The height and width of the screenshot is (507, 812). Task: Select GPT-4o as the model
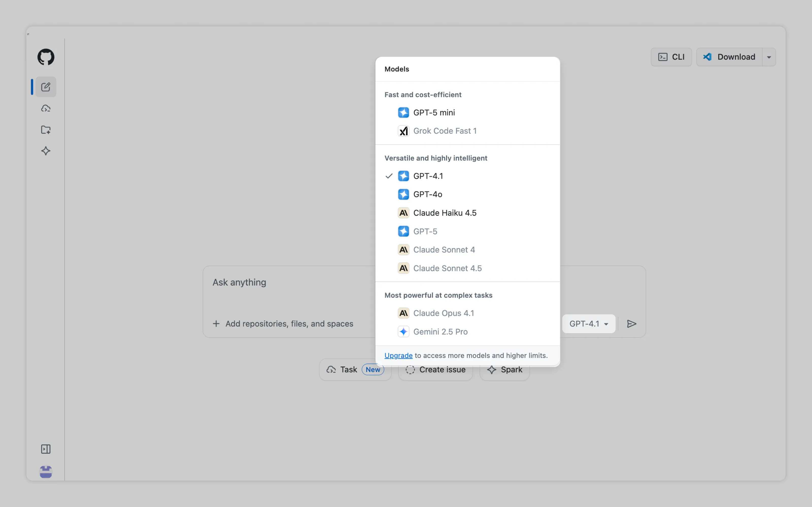428,194
